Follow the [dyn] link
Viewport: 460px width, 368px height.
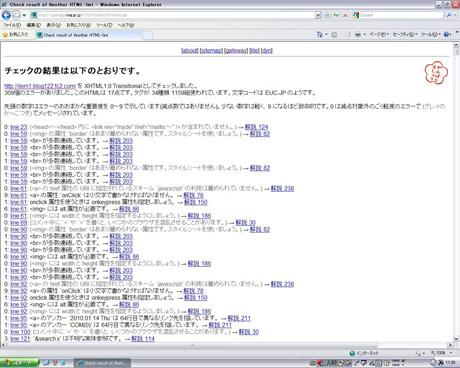click(x=267, y=51)
